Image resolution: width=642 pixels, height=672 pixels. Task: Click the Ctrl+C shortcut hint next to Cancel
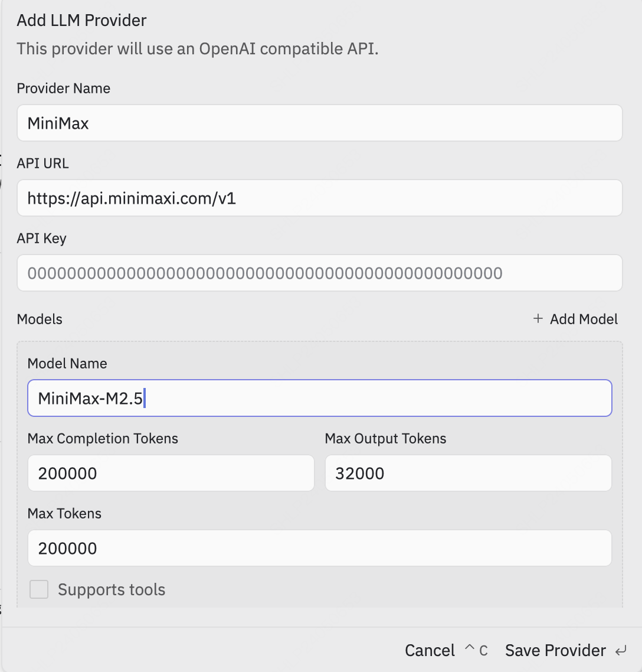pyautogui.click(x=476, y=651)
